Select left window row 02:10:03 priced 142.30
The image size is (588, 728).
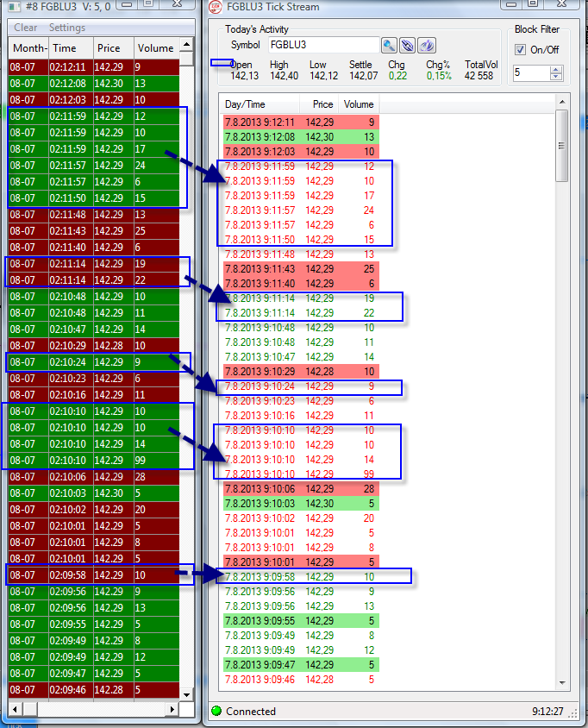[x=94, y=493]
